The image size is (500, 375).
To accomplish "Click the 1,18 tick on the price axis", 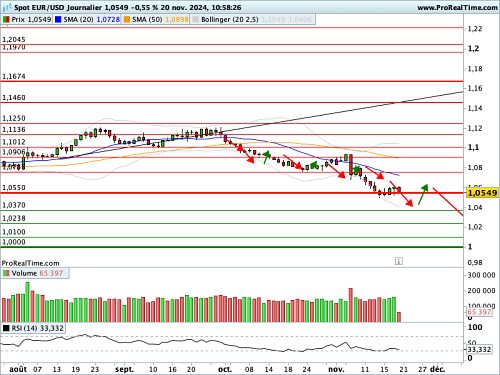I will click(x=475, y=69).
